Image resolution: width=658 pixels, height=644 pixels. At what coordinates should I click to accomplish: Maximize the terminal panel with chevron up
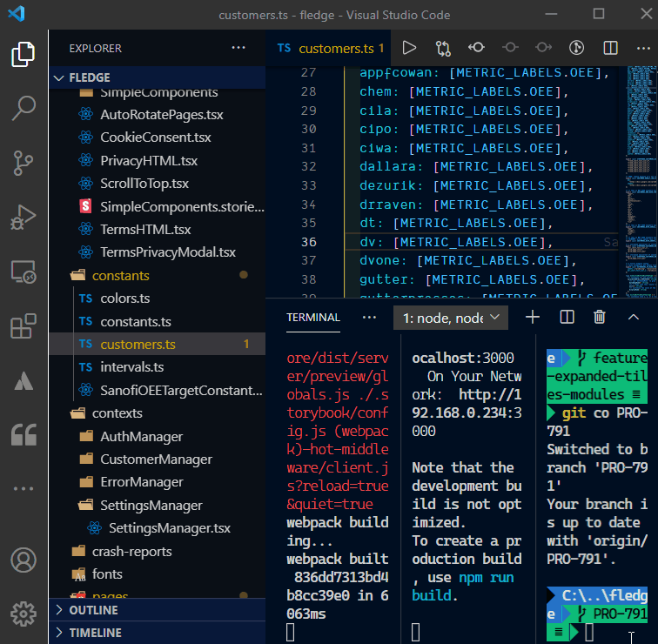click(634, 318)
